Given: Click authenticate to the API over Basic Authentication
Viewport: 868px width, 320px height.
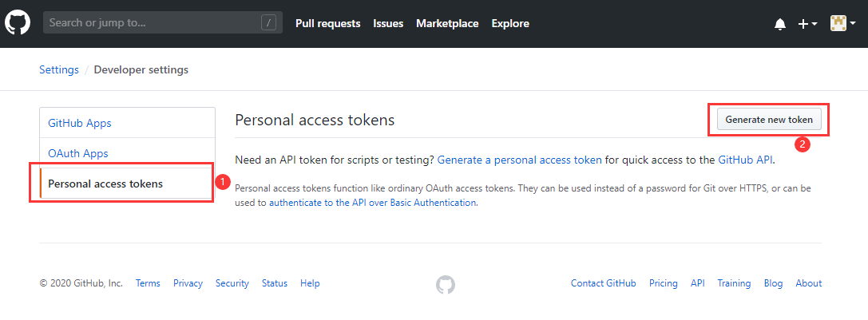Looking at the screenshot, I should click(372, 203).
